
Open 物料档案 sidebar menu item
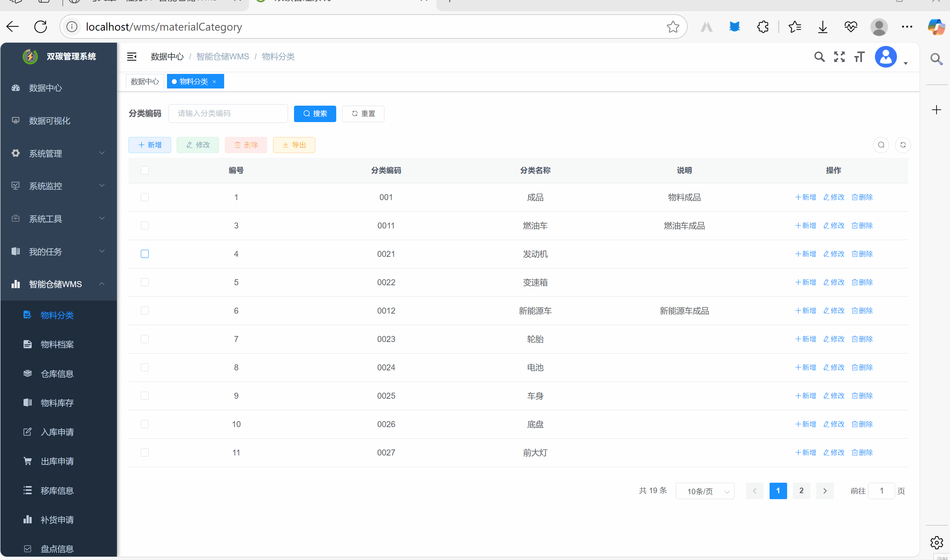(57, 344)
